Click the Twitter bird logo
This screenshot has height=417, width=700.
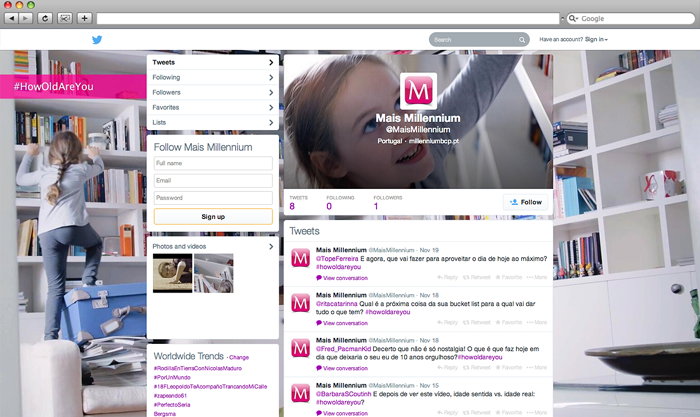click(97, 40)
